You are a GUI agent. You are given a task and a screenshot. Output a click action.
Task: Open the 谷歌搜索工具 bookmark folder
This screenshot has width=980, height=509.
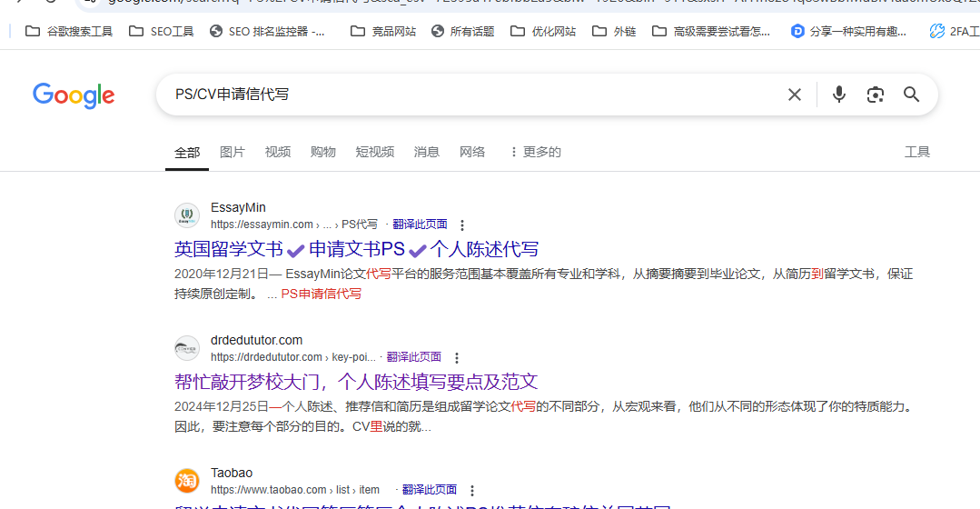[x=69, y=31]
